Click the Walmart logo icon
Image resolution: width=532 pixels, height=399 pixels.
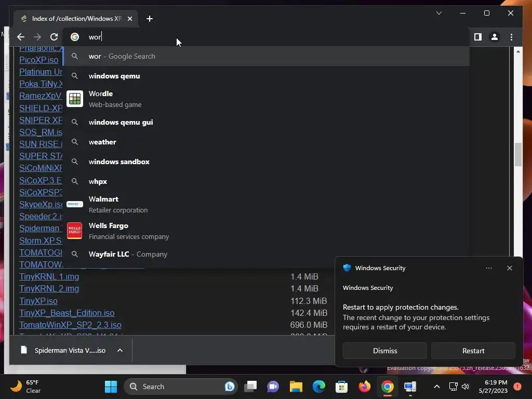tap(75, 204)
